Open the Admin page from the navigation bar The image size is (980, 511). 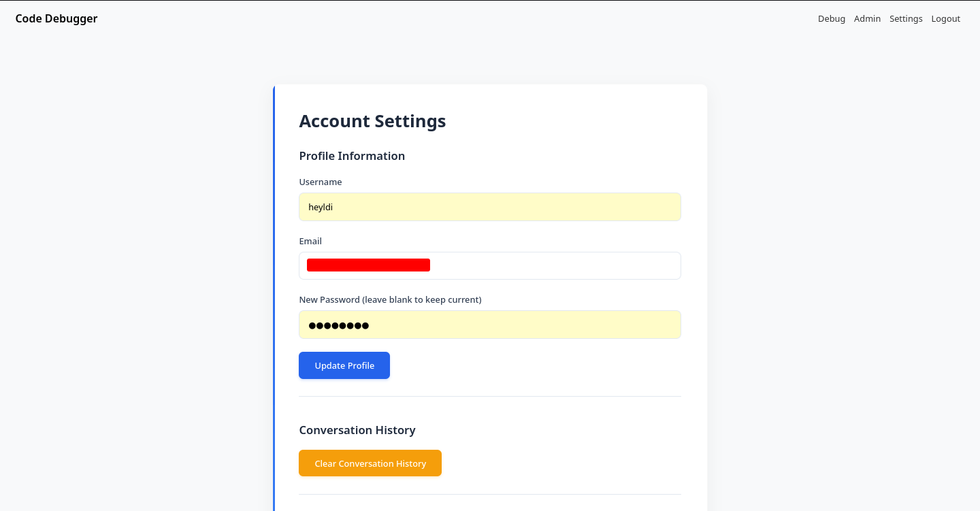867,18
